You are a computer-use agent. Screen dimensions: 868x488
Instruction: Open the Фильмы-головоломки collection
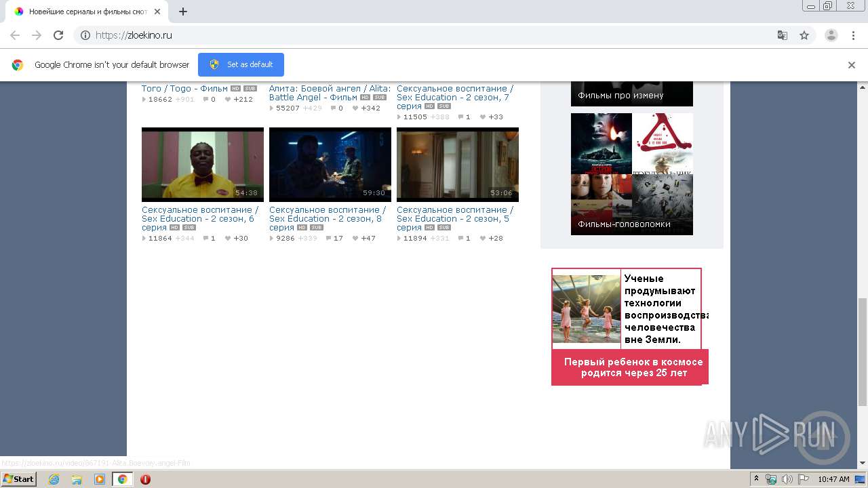click(632, 174)
